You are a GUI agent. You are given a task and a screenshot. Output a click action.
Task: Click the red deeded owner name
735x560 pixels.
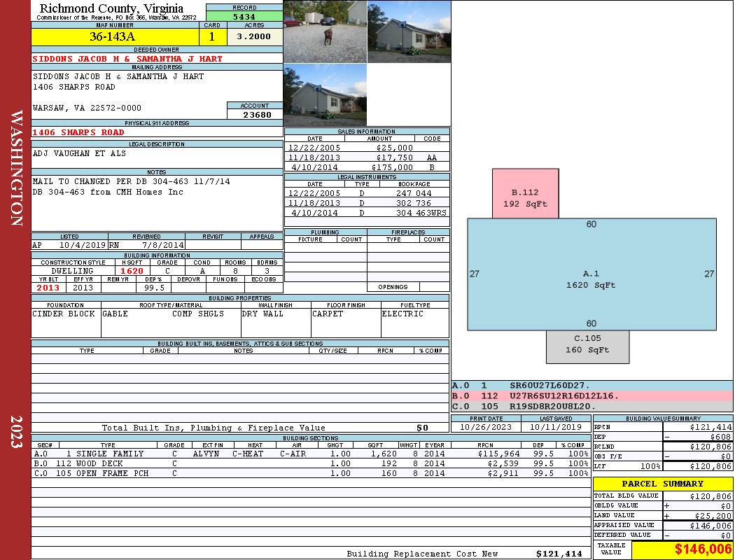[x=127, y=59]
